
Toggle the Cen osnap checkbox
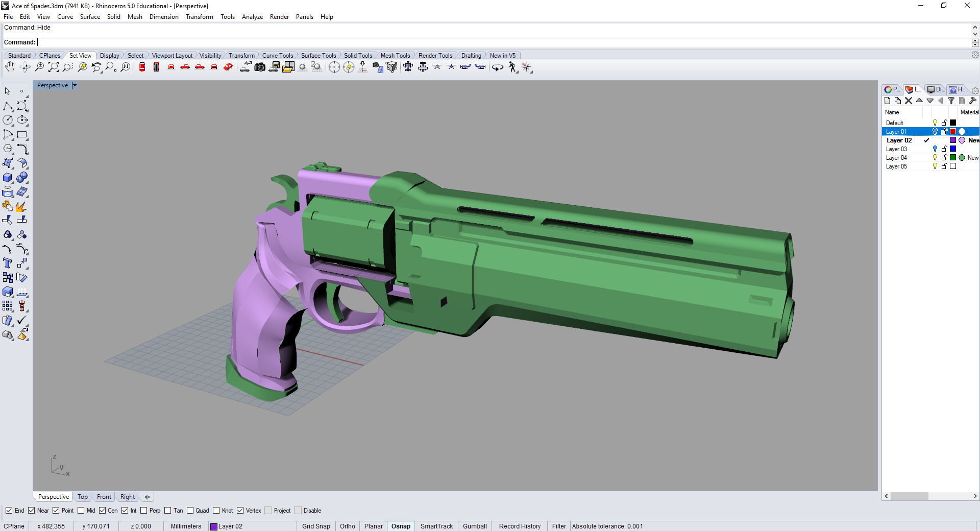(x=103, y=511)
